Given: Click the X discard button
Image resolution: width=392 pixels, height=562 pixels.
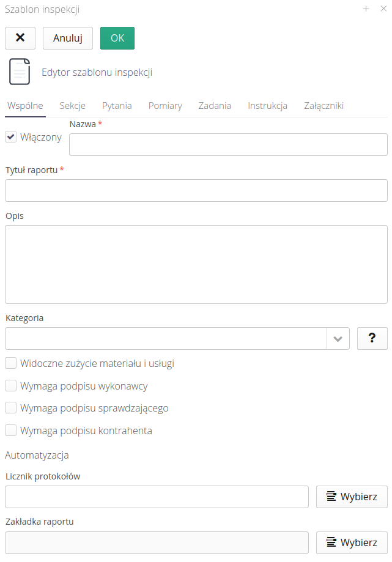Looking at the screenshot, I should [x=20, y=38].
